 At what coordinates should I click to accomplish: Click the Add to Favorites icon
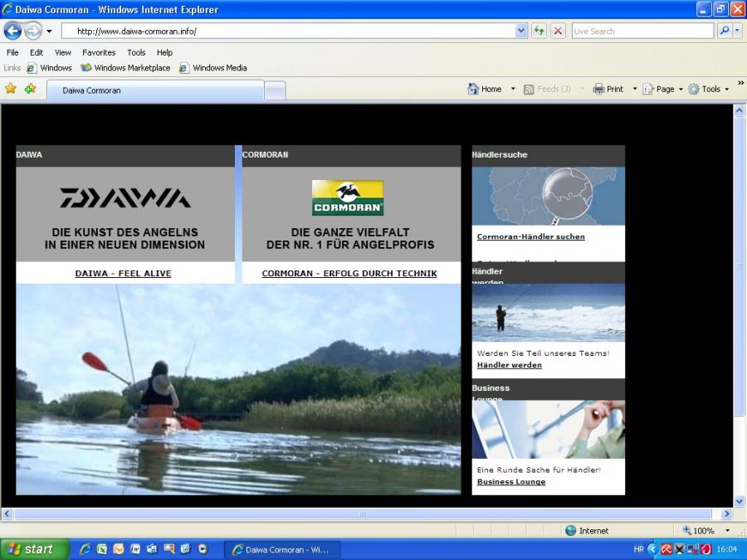click(x=30, y=89)
